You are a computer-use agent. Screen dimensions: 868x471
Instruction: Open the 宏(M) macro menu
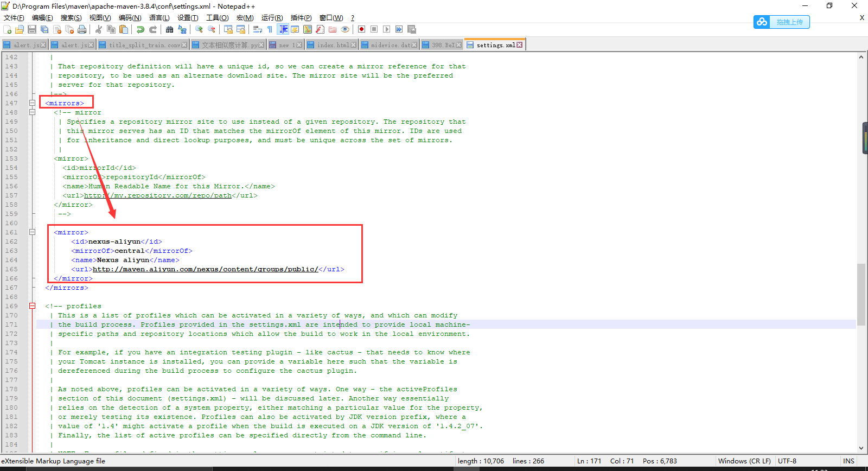tap(245, 18)
